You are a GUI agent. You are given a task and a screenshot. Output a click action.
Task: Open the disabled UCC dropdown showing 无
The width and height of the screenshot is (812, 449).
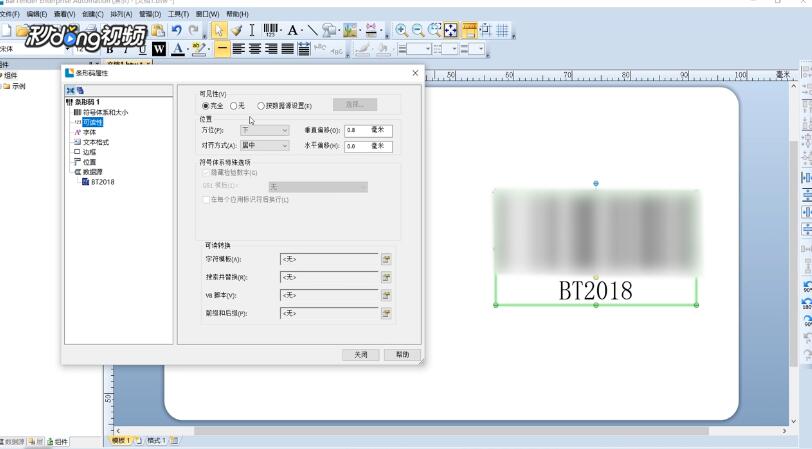(x=318, y=186)
